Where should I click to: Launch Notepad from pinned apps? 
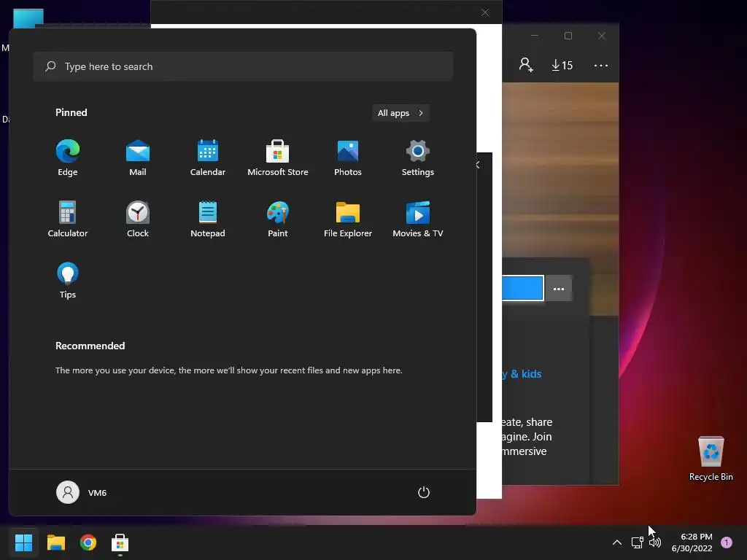point(208,219)
